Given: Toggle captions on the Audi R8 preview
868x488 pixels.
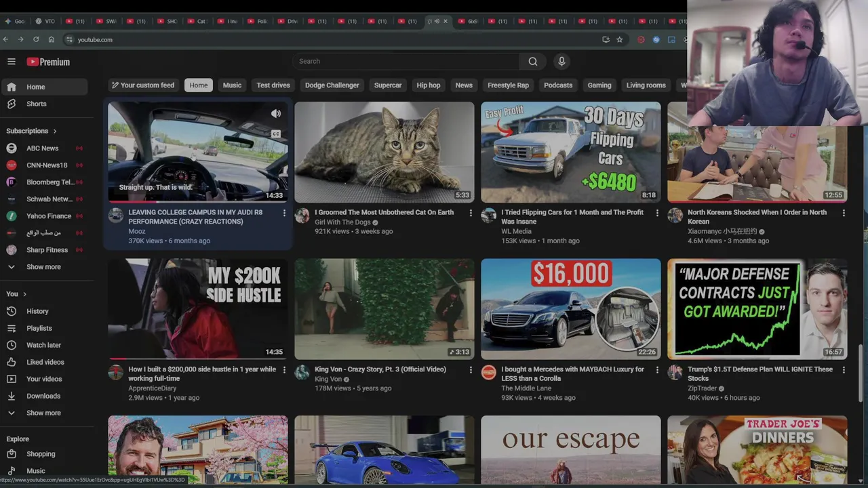Looking at the screenshot, I should (x=276, y=134).
